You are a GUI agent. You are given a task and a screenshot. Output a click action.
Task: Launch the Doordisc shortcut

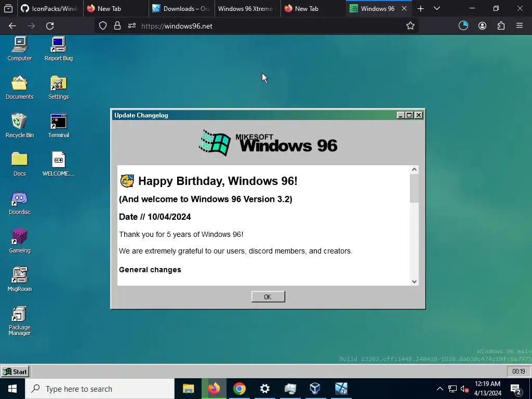[x=20, y=203]
